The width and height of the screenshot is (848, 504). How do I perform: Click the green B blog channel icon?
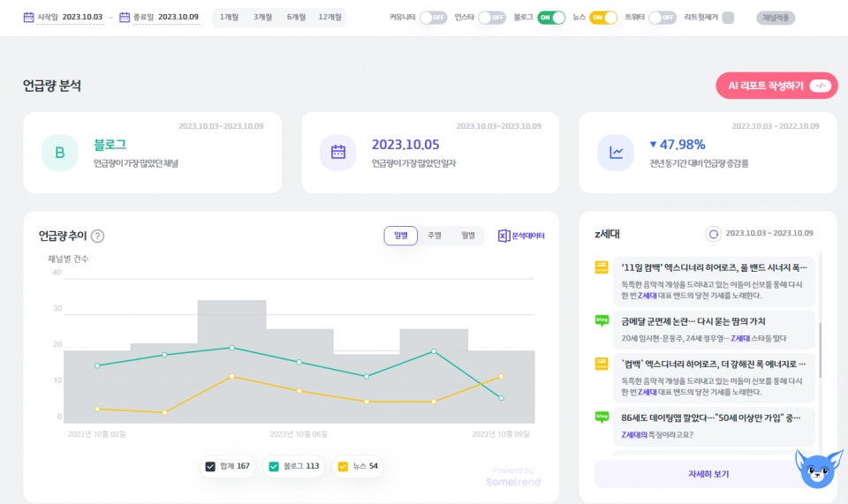click(60, 153)
